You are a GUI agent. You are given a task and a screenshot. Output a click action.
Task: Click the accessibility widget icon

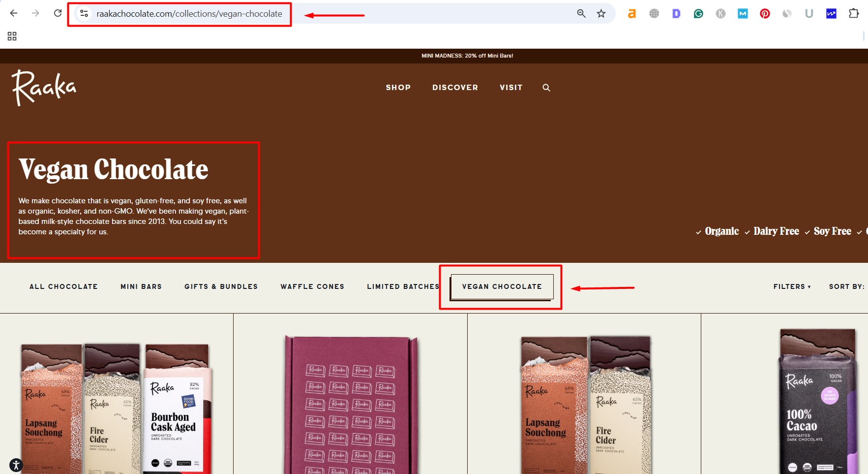tap(16, 465)
